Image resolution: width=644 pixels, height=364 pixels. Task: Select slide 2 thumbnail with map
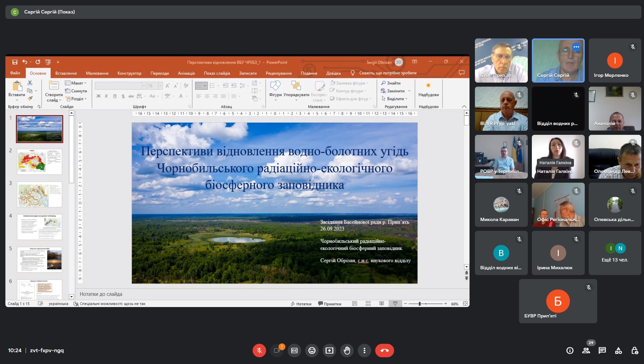click(x=39, y=162)
